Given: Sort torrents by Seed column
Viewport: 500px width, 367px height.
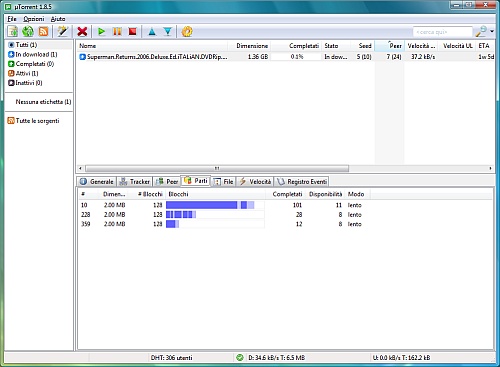Looking at the screenshot, I should pos(362,46).
